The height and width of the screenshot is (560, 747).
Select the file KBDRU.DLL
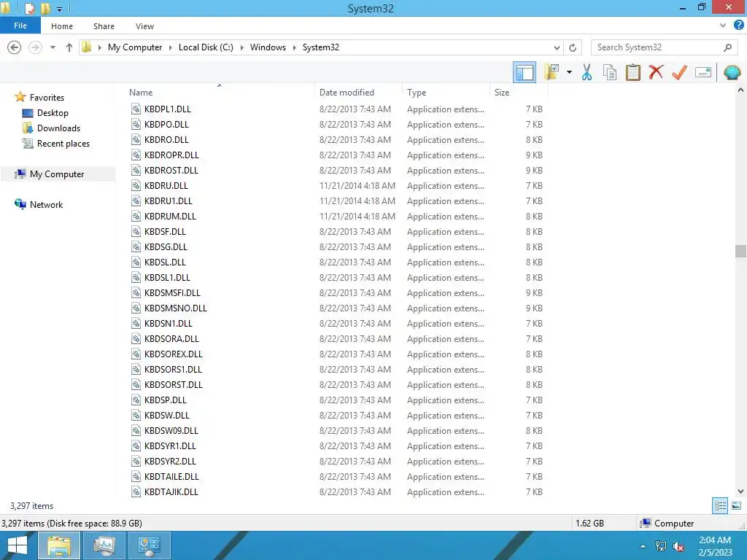[x=166, y=185]
